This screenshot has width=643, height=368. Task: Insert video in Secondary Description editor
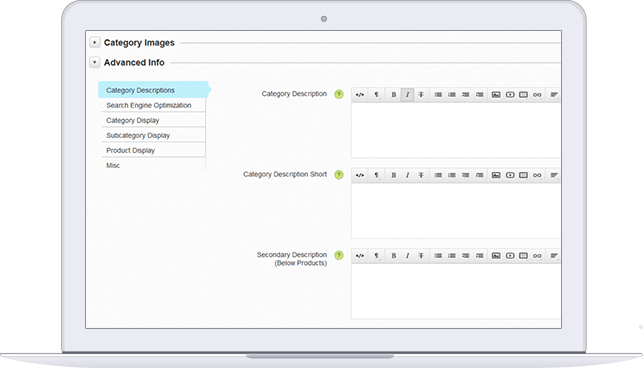[510, 256]
